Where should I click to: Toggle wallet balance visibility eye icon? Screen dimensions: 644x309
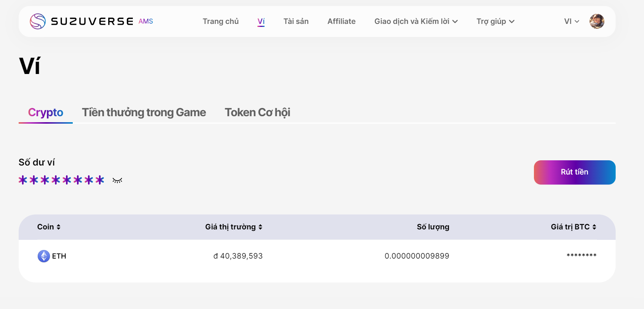click(x=117, y=180)
